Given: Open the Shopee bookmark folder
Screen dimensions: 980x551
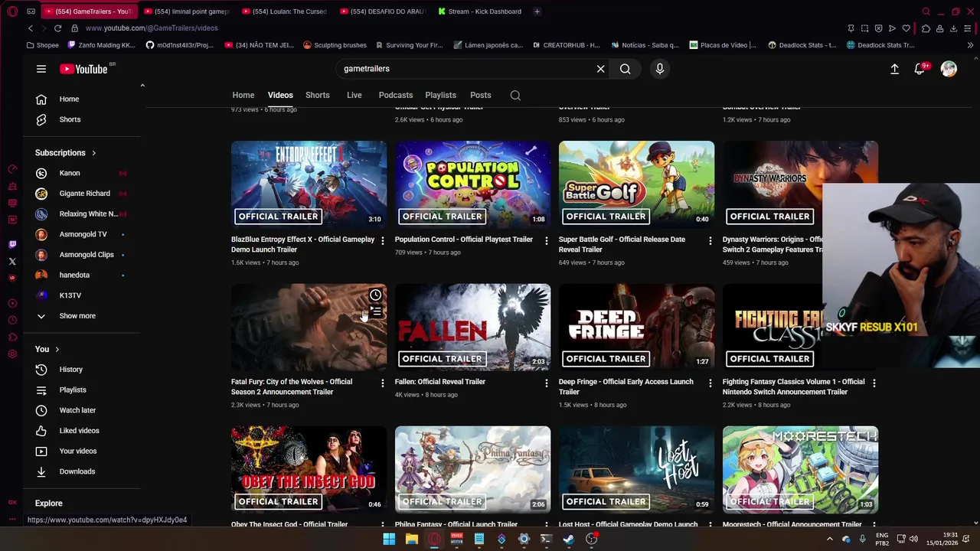Looking at the screenshot, I should click(x=43, y=45).
